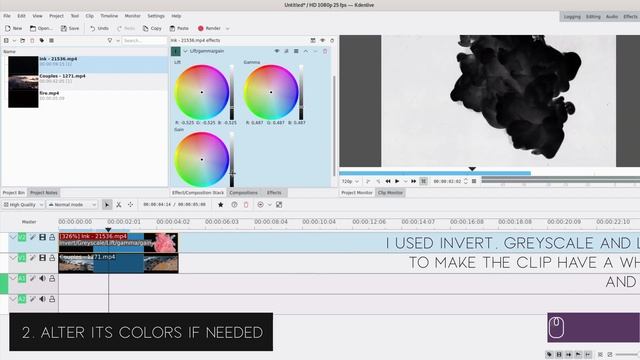The image size is (640, 360).
Task: Select the spacer tool in timeline toolbar
Action: click(x=130, y=204)
